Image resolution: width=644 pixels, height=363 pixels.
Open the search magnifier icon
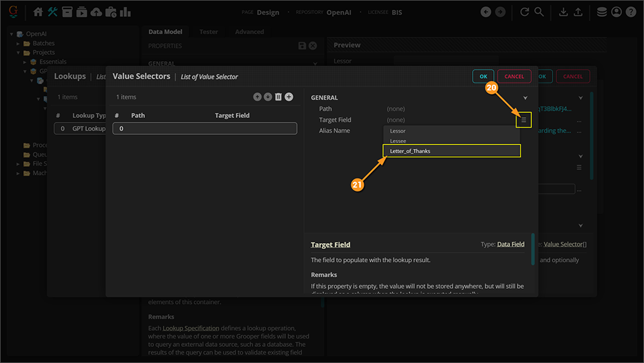coord(539,12)
